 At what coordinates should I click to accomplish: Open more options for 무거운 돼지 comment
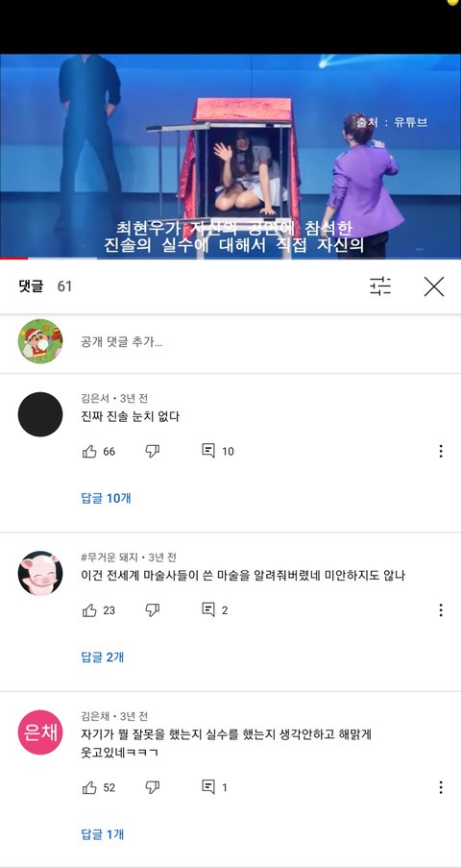point(441,610)
